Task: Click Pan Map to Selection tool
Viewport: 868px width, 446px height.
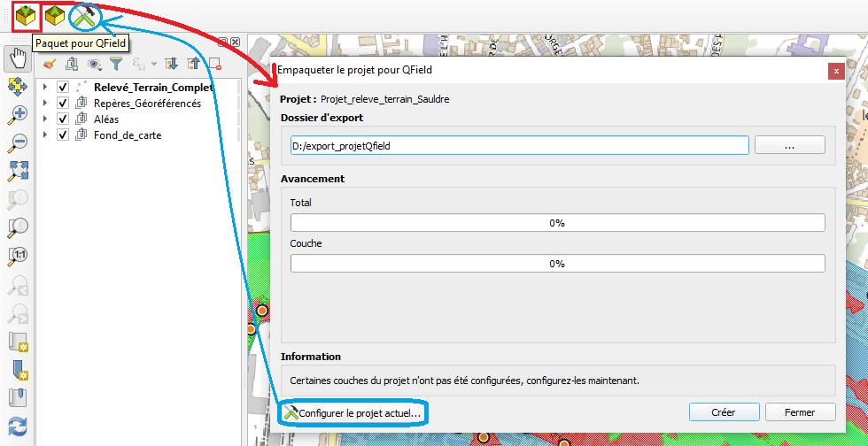Action: point(18,87)
